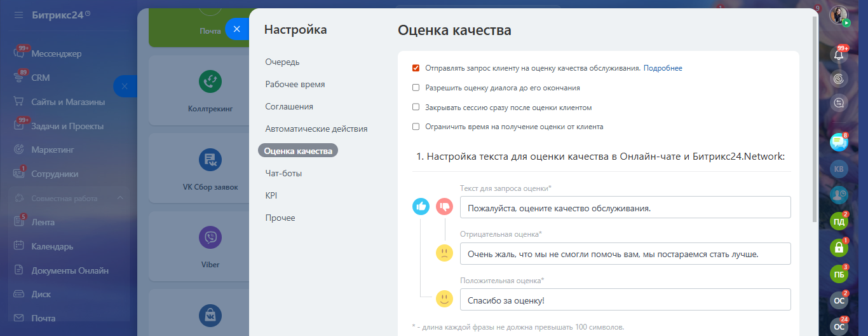Viewport: 868px width, 336px height.
Task: Click the user profile avatar photo
Action: point(839,15)
